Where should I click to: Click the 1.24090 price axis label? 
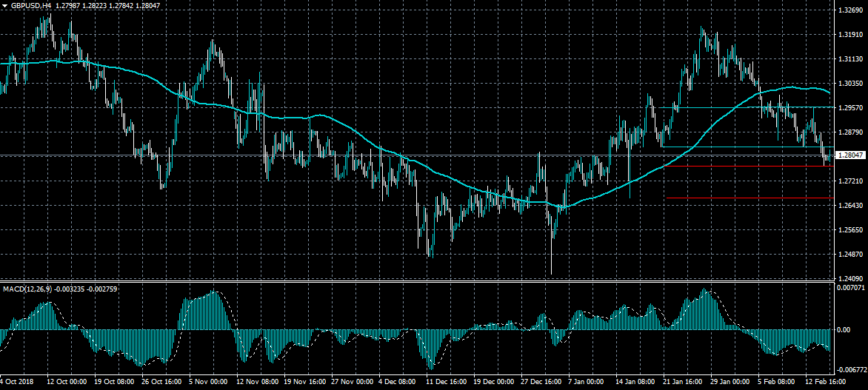click(x=850, y=278)
